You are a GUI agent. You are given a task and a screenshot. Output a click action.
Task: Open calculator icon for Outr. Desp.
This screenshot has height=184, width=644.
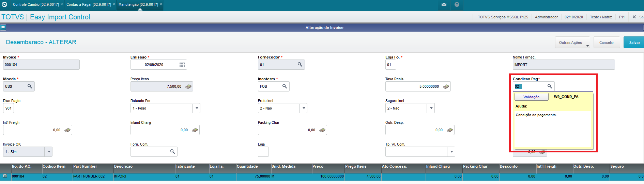coord(450,130)
